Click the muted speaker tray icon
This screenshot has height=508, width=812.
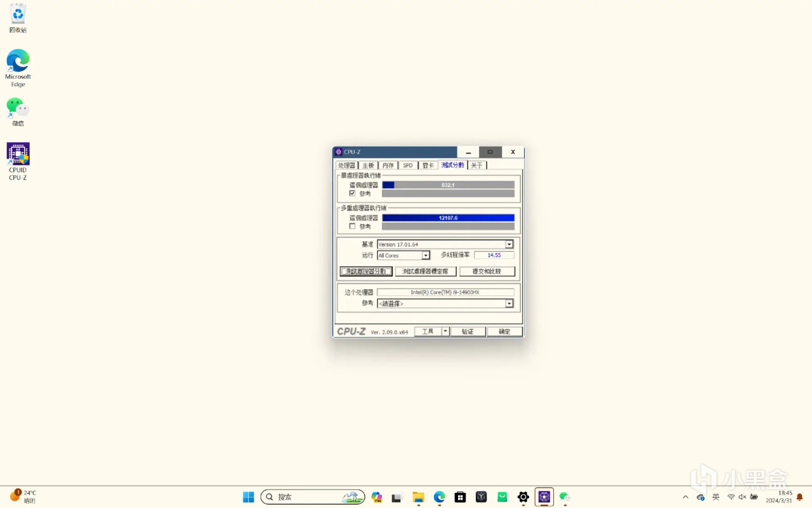[x=742, y=497]
